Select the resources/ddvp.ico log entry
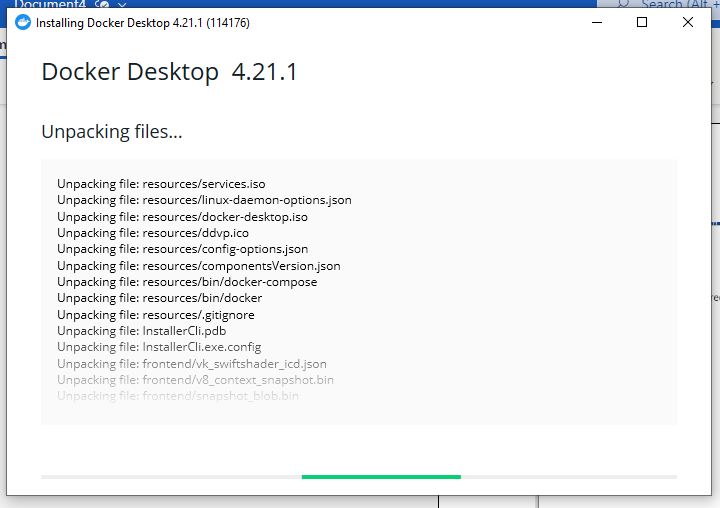Image resolution: width=720 pixels, height=508 pixels. 153,233
